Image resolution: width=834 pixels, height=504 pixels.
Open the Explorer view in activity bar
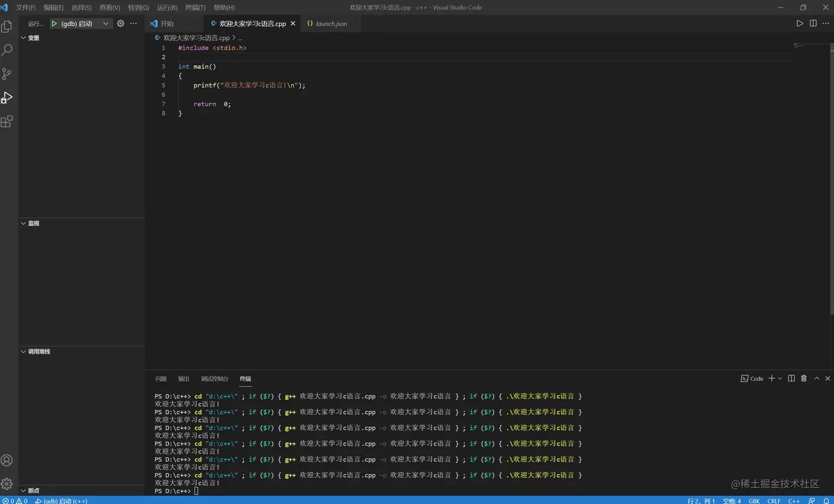point(7,26)
